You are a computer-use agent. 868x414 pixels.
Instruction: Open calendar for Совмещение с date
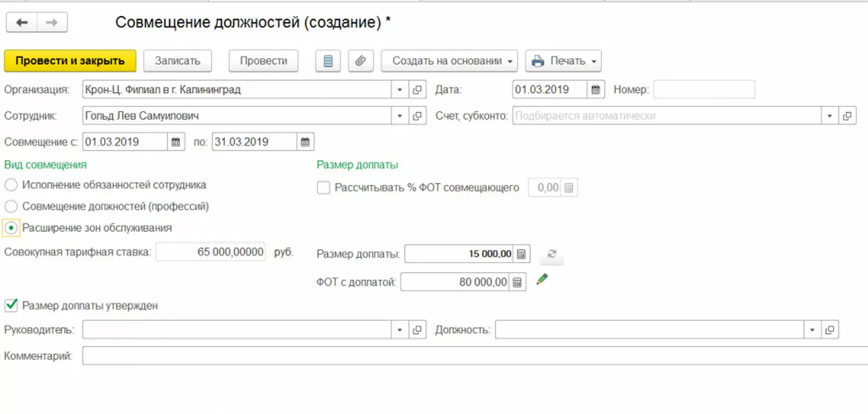(176, 142)
